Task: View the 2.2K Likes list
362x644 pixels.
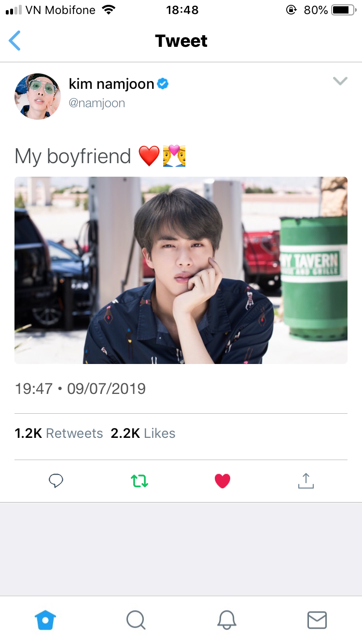Action: [143, 433]
